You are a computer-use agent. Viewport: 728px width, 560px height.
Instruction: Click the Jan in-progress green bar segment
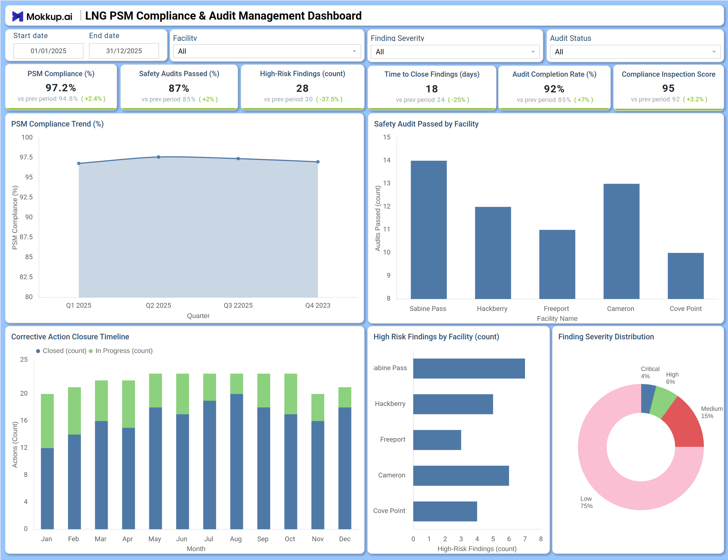point(47,421)
